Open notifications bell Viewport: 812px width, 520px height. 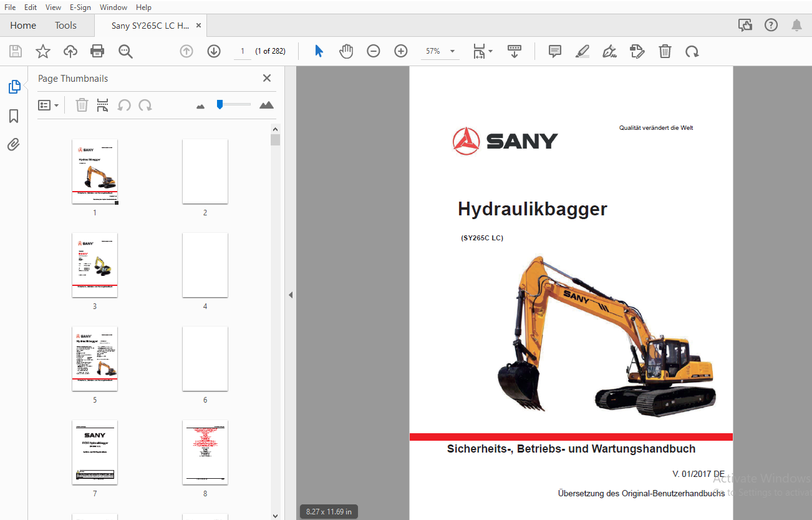pyautogui.click(x=796, y=25)
